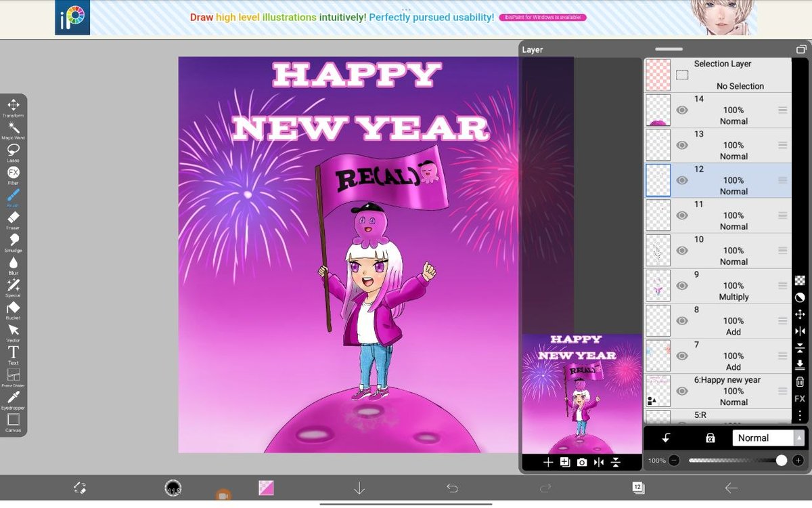Select the Blur tool
The width and height of the screenshot is (812, 508).
click(x=13, y=265)
